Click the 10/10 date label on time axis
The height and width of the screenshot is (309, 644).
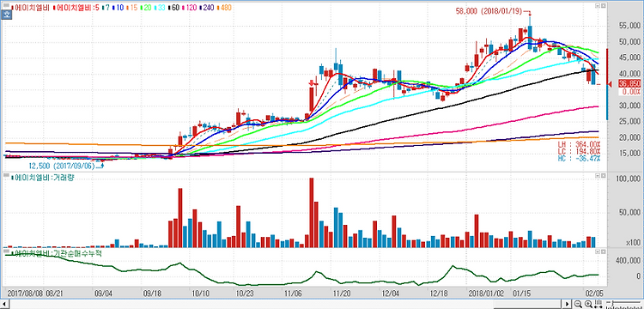(201, 294)
